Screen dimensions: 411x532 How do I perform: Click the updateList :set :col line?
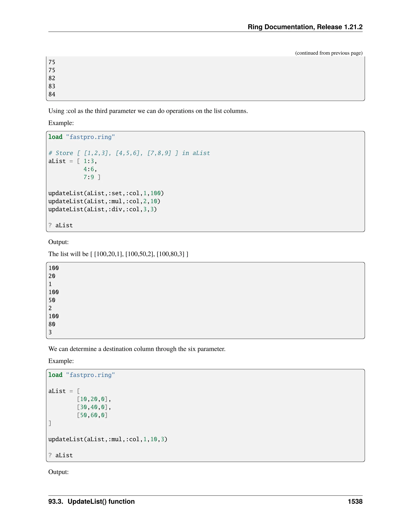[106, 193]
